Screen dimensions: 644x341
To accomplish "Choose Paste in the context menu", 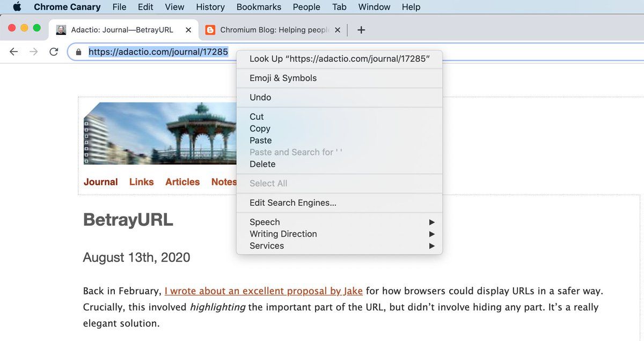I will (x=339, y=140).
